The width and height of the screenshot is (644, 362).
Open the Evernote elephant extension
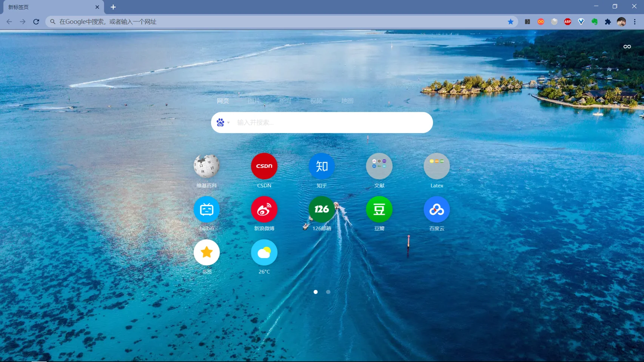click(x=595, y=22)
